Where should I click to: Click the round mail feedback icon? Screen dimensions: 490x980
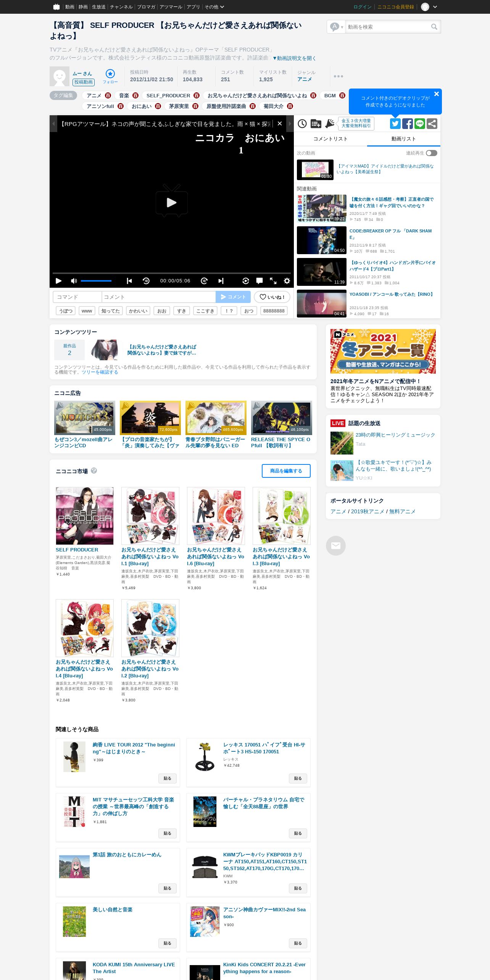pyautogui.click(x=336, y=546)
